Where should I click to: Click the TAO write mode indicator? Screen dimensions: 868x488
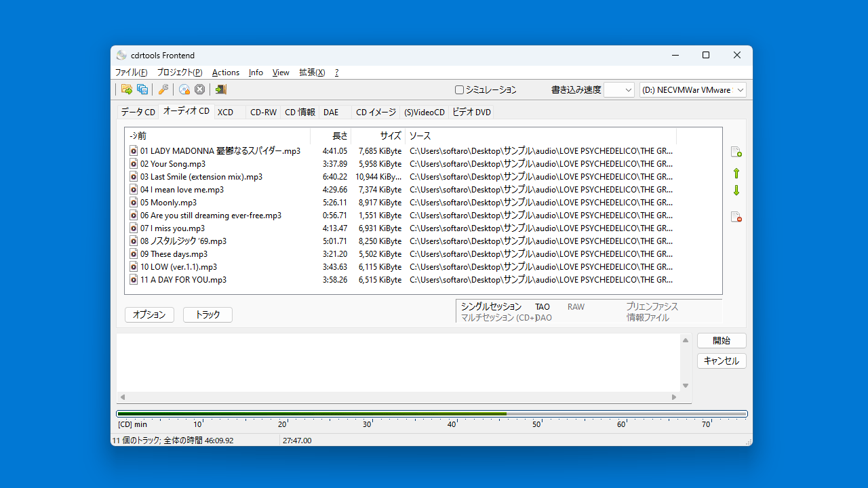tap(542, 307)
